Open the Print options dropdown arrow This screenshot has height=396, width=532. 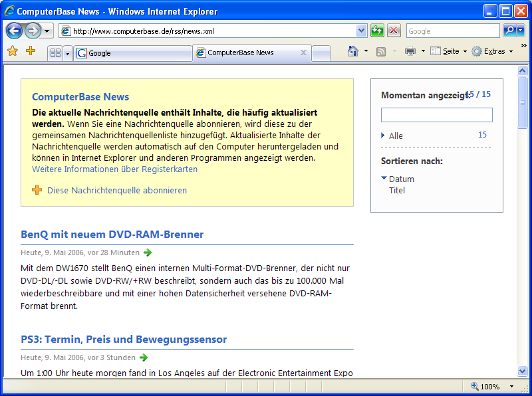click(423, 51)
